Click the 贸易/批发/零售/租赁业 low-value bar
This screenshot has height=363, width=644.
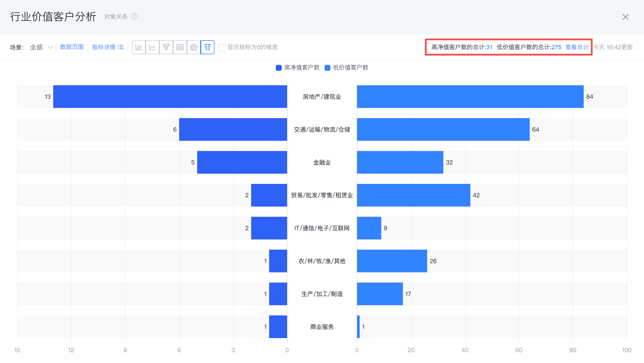pos(413,195)
